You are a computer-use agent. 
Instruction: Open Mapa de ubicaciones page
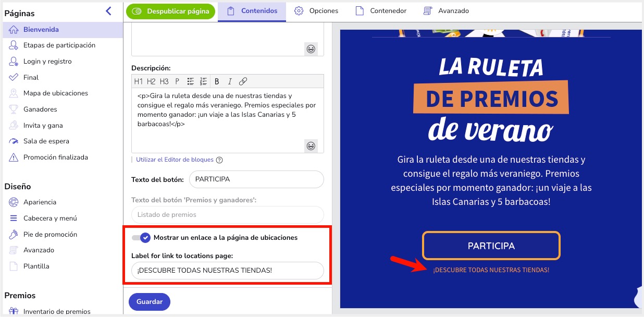pyautogui.click(x=63, y=93)
